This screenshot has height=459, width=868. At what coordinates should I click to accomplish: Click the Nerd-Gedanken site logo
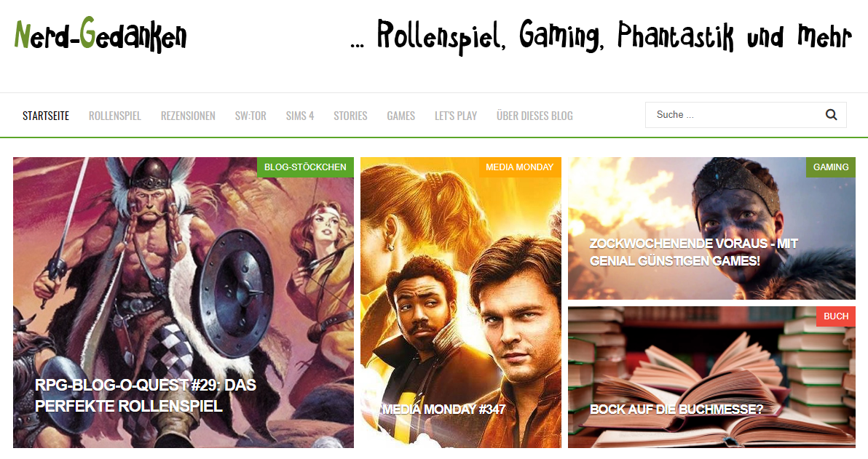(100, 35)
